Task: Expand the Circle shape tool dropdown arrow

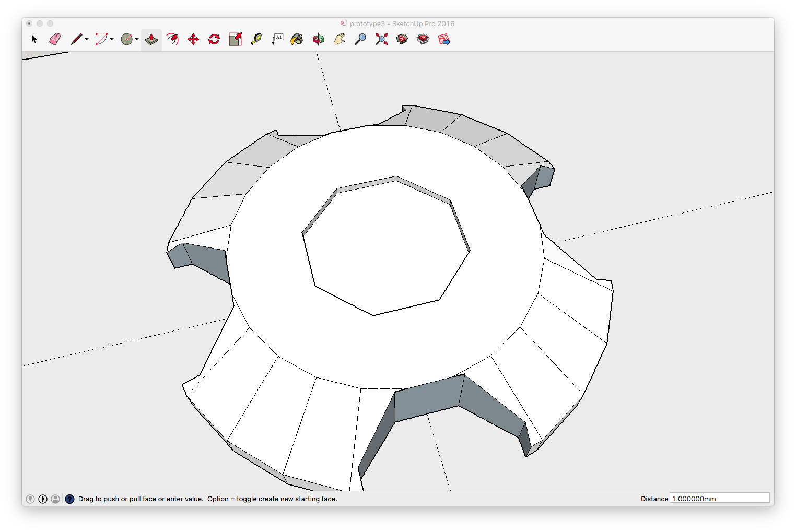Action: 137,39
